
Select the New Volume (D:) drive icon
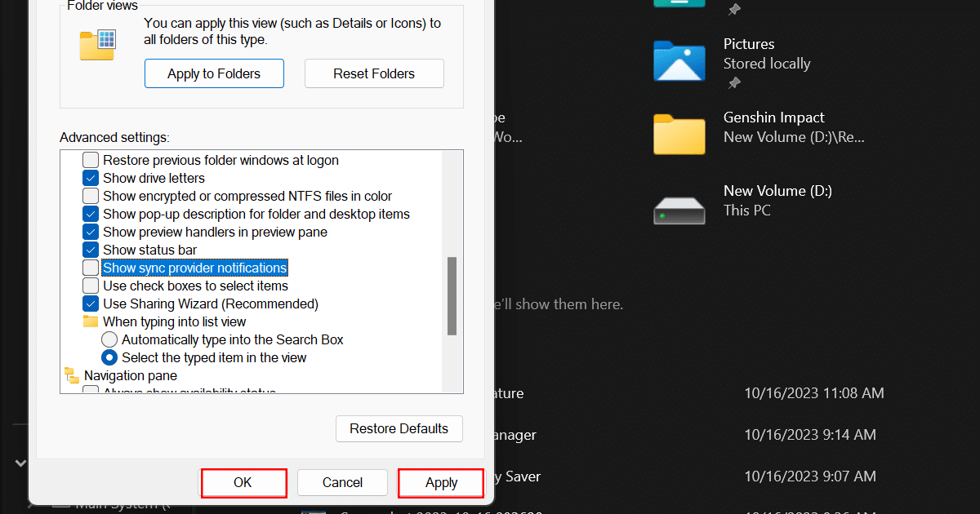(x=679, y=207)
